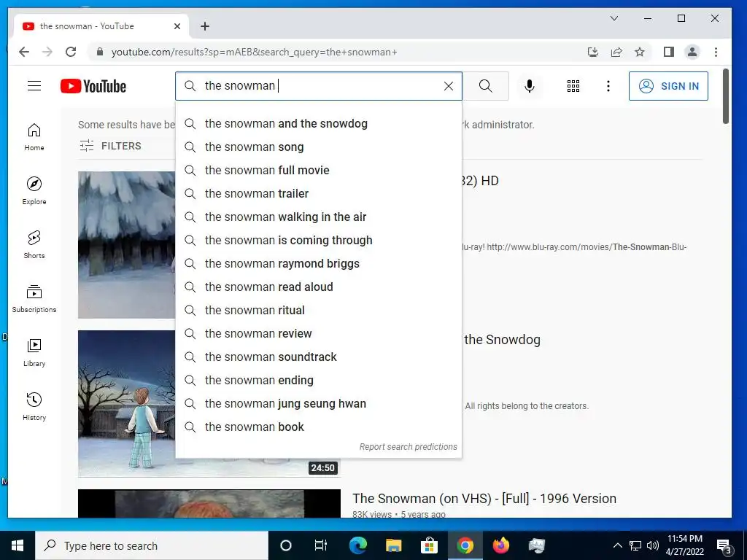747x560 pixels.
Task: Open the tab search chevron
Action: (614, 18)
